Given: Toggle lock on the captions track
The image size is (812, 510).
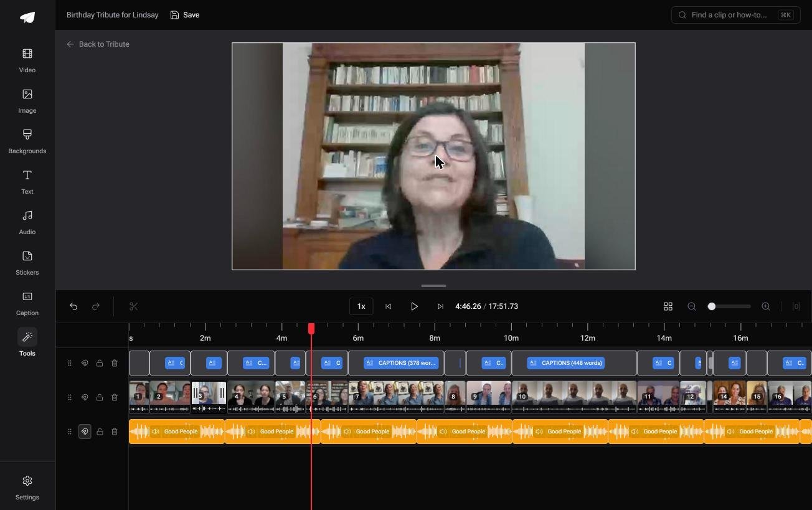Looking at the screenshot, I should [100, 363].
